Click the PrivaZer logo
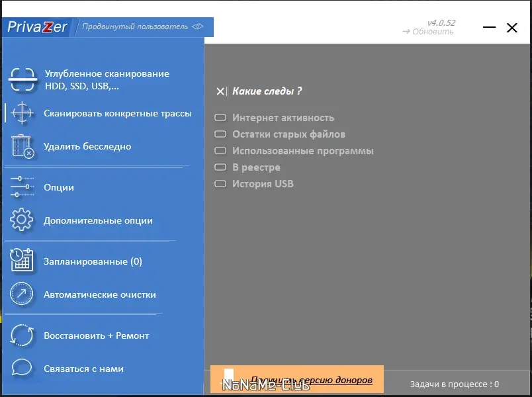Viewport: 532px width, 397px height. coord(37,27)
